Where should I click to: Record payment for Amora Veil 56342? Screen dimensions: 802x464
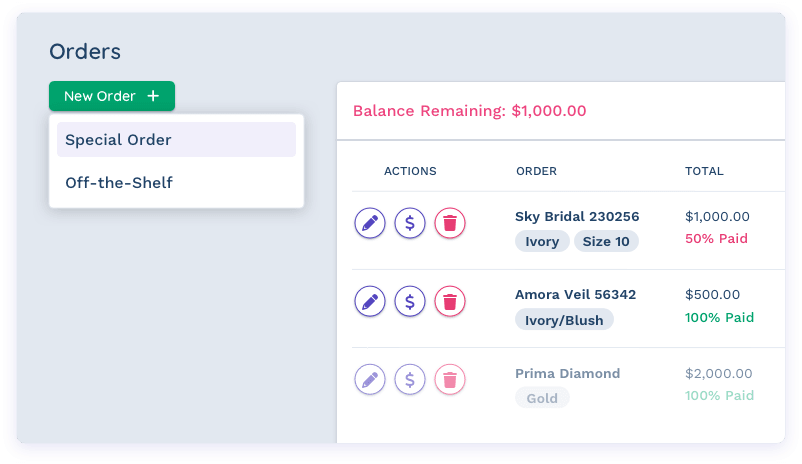(410, 300)
